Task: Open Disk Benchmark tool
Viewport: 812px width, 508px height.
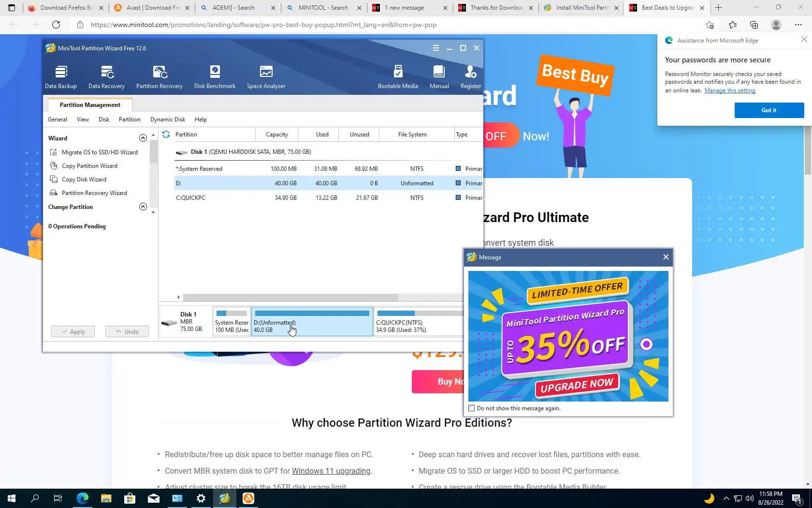Action: click(x=215, y=76)
